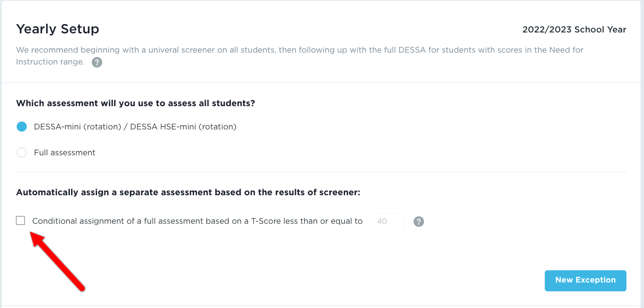The image size is (644, 308).
Task: Click the 'Instruction range.' text
Action: 50,62
